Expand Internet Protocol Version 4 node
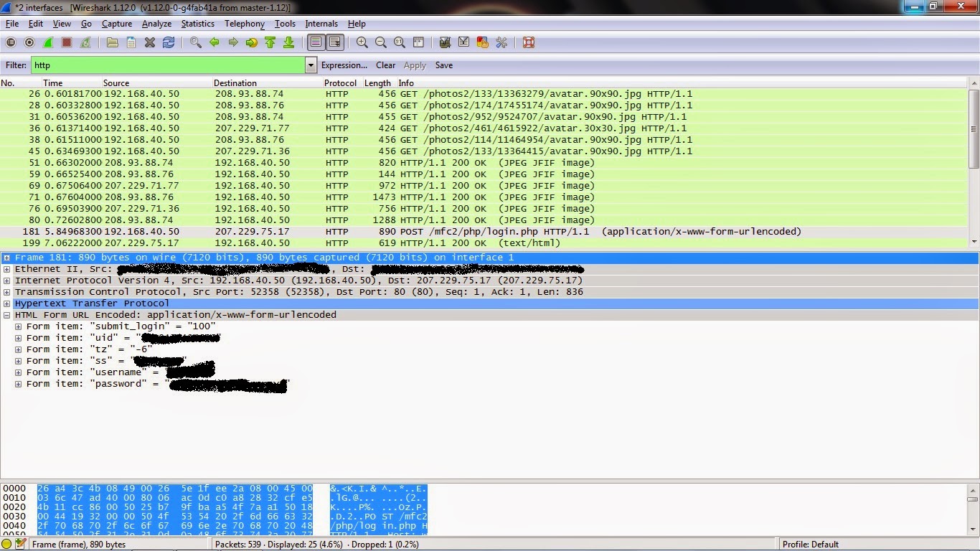 6,281
